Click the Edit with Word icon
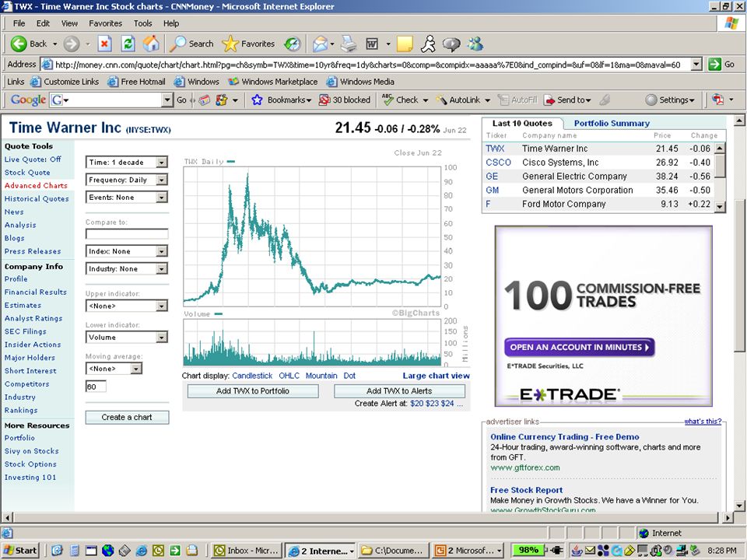The height and width of the screenshot is (560, 747). point(372,44)
